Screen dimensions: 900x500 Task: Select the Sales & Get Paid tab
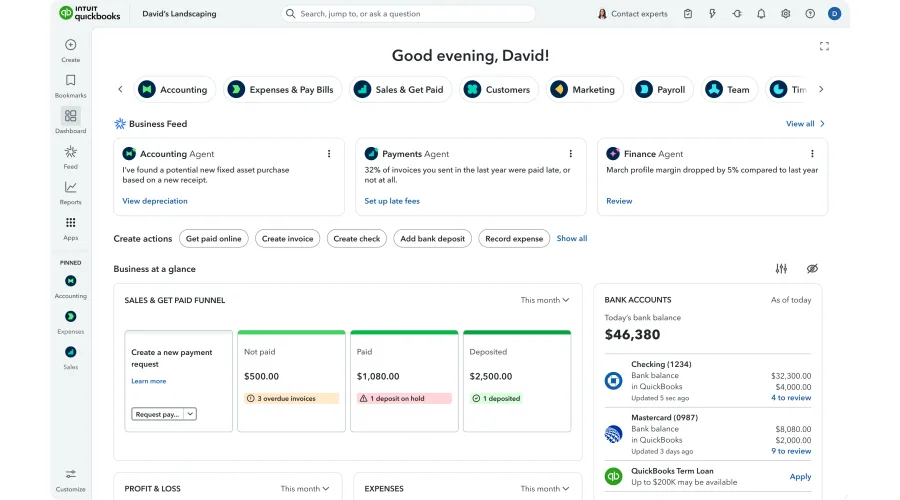point(400,90)
